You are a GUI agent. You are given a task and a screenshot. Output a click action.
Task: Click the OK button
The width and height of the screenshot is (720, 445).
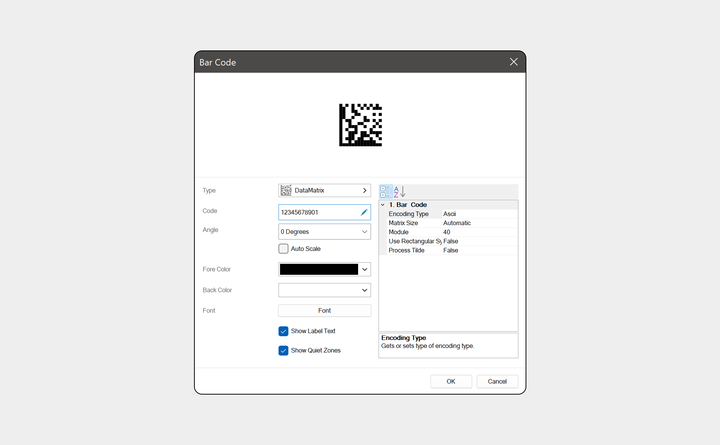(451, 382)
